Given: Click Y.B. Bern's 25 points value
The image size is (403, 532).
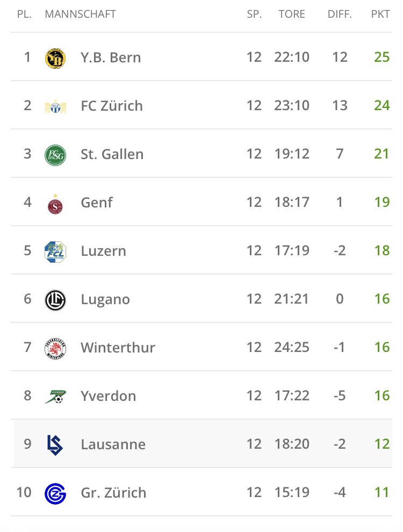Looking at the screenshot, I should pyautogui.click(x=382, y=57).
